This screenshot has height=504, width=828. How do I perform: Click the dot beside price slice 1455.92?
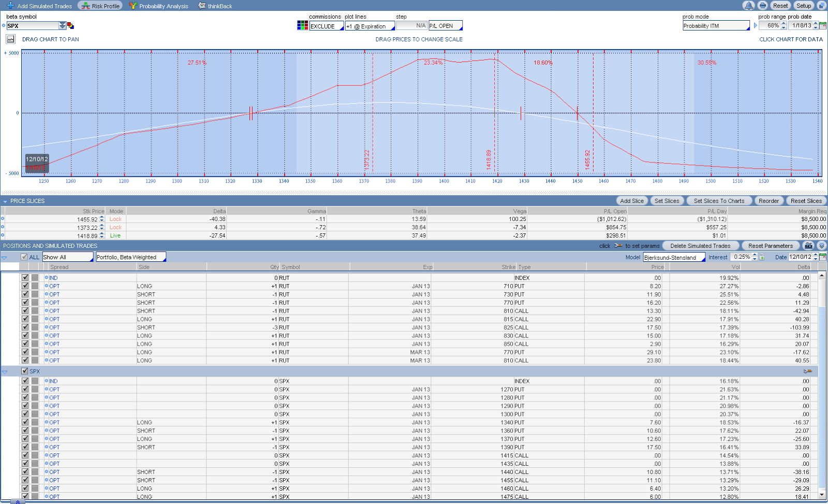(x=3, y=219)
